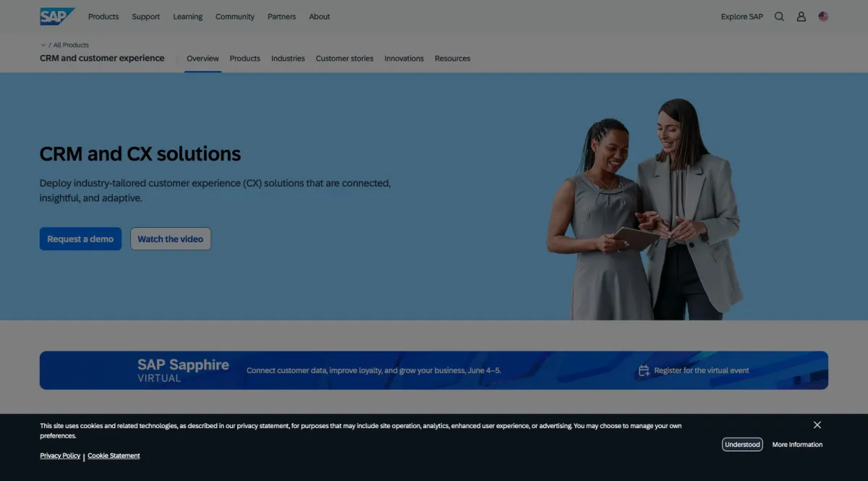Switch to the Resources tab
The width and height of the screenshot is (868, 481).
[x=453, y=59]
